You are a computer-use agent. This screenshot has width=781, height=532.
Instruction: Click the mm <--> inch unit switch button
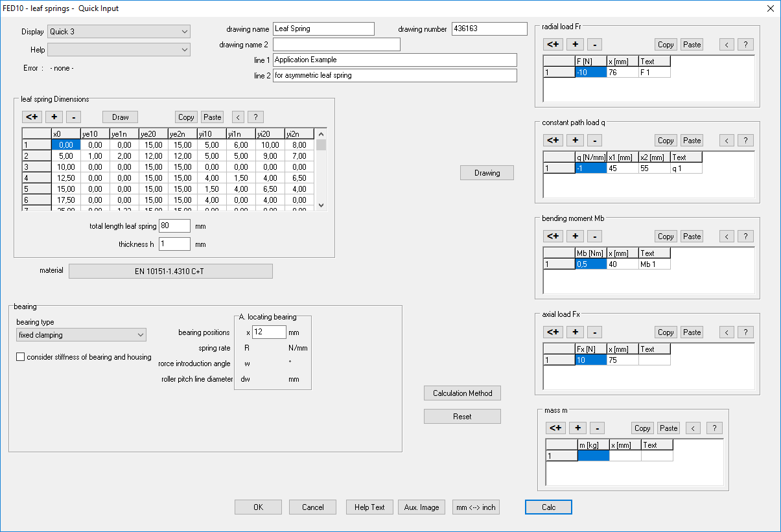[476, 507]
